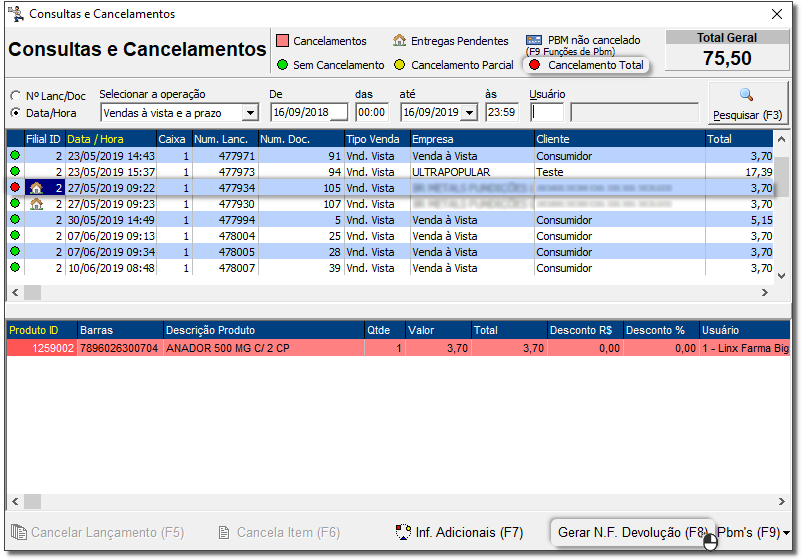Click the das time field 00:00
802x560 pixels.
coord(372,113)
